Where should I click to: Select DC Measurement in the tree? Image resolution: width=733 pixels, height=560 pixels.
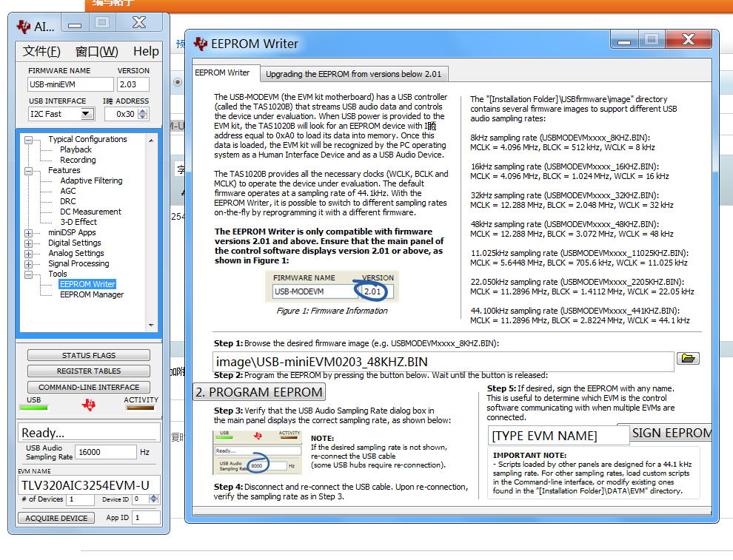coord(90,212)
